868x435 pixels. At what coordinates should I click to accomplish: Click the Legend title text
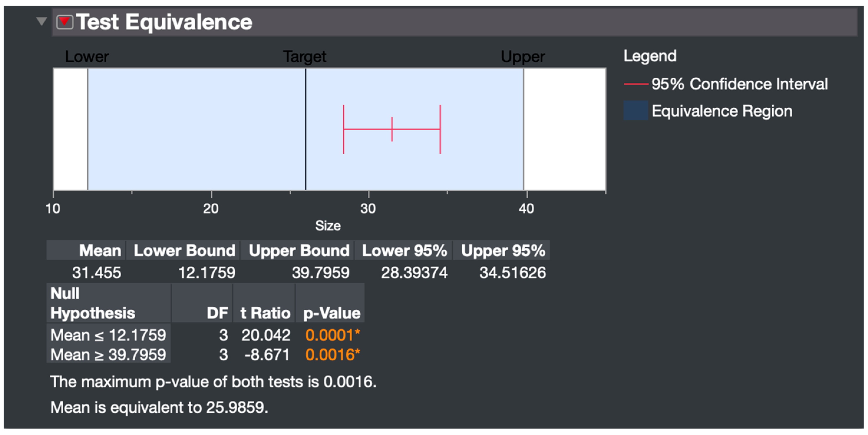coord(650,56)
